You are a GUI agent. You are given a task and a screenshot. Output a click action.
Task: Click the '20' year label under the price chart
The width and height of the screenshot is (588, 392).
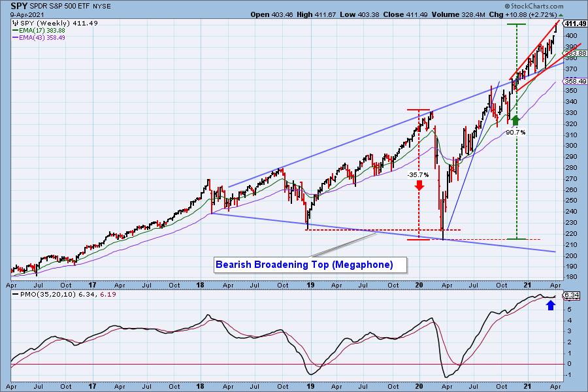tap(419, 285)
